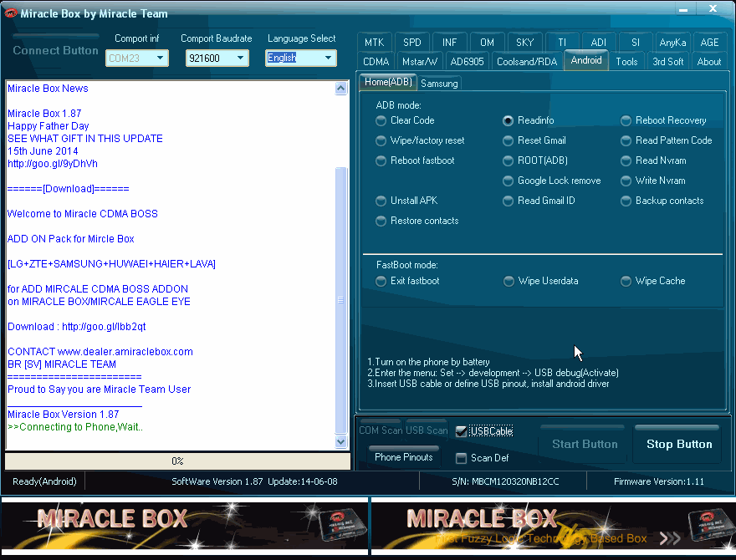Open the Language Select dropdown

[301, 59]
